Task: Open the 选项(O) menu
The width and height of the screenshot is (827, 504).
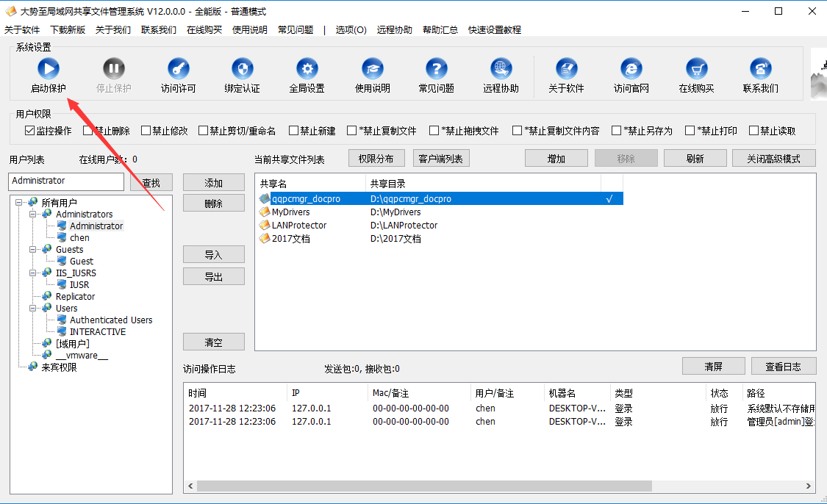Action: 351,29
